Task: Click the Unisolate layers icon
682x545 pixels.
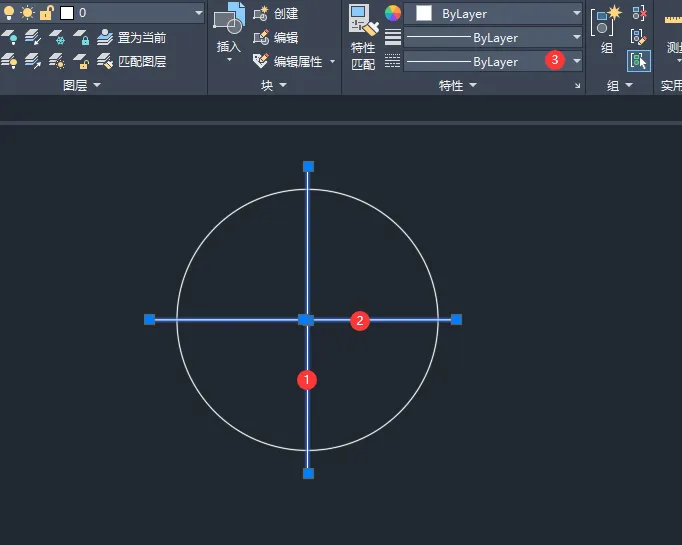Action: pyautogui.click(x=33, y=61)
